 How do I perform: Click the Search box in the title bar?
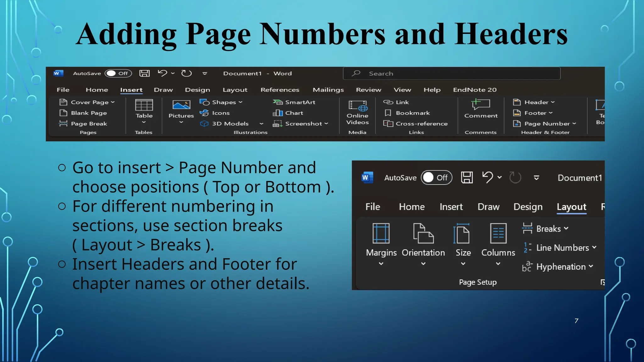pyautogui.click(x=452, y=74)
